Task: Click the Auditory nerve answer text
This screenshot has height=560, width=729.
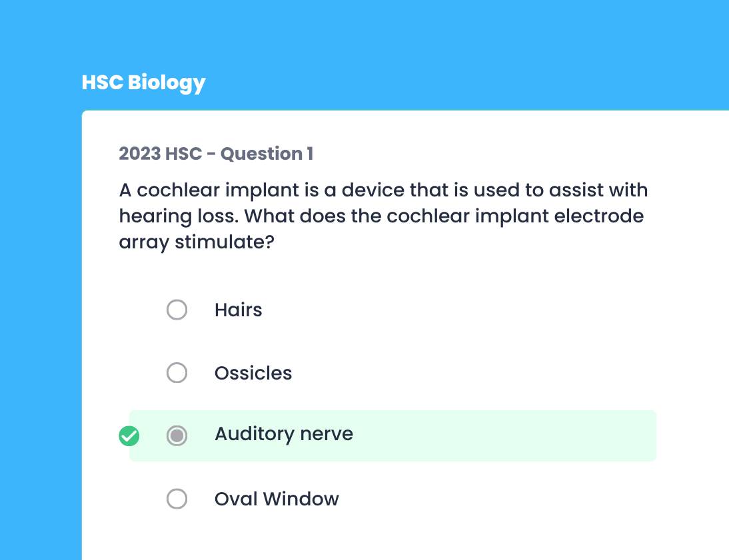Action: coord(284,434)
